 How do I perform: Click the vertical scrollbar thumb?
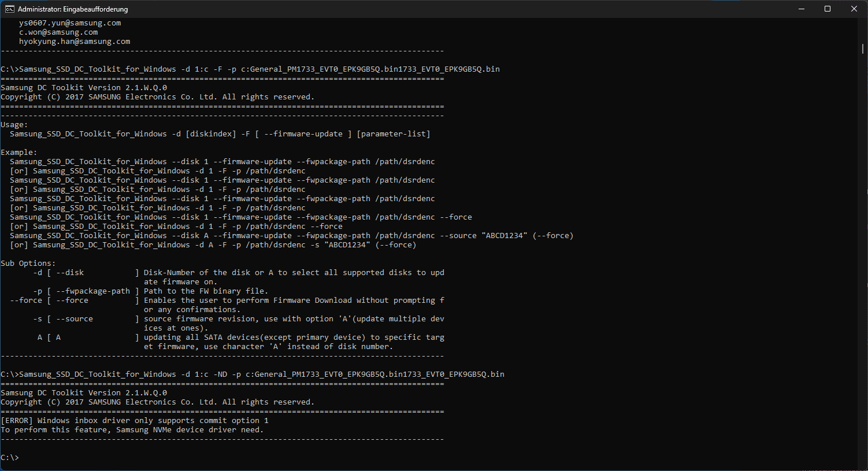click(863, 49)
